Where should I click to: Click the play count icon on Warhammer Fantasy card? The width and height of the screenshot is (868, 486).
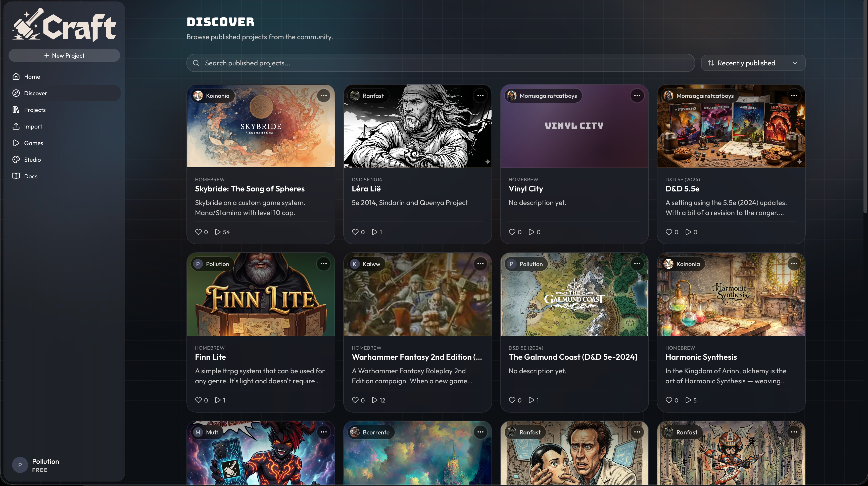(375, 400)
